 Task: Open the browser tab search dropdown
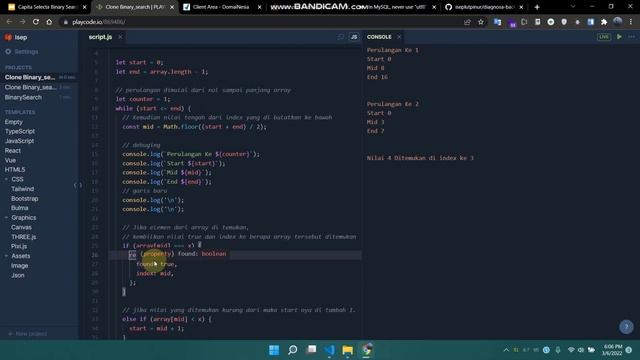[573, 7]
